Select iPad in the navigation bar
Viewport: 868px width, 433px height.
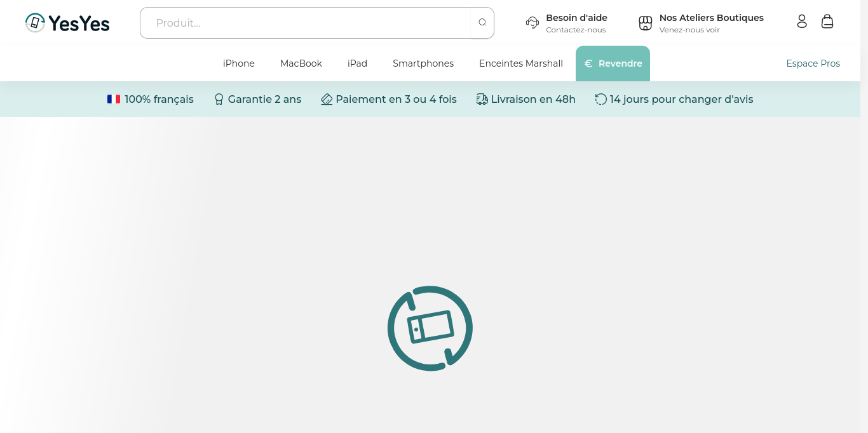point(357,63)
